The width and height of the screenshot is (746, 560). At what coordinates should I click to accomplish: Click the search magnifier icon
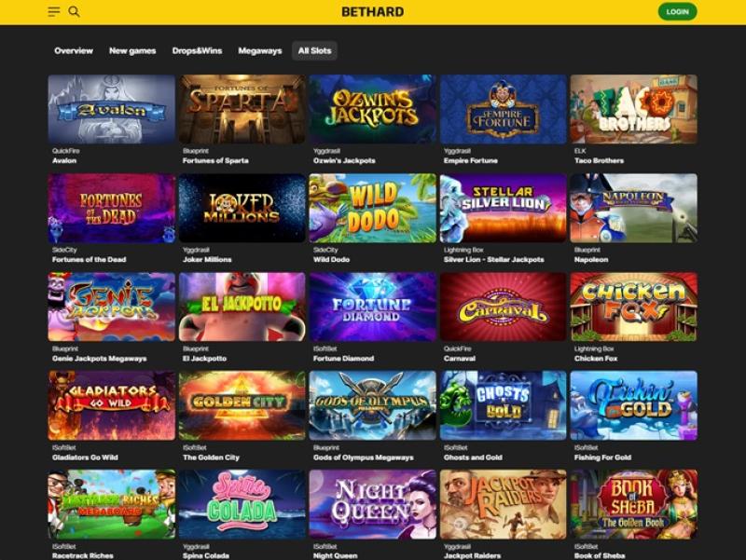74,11
